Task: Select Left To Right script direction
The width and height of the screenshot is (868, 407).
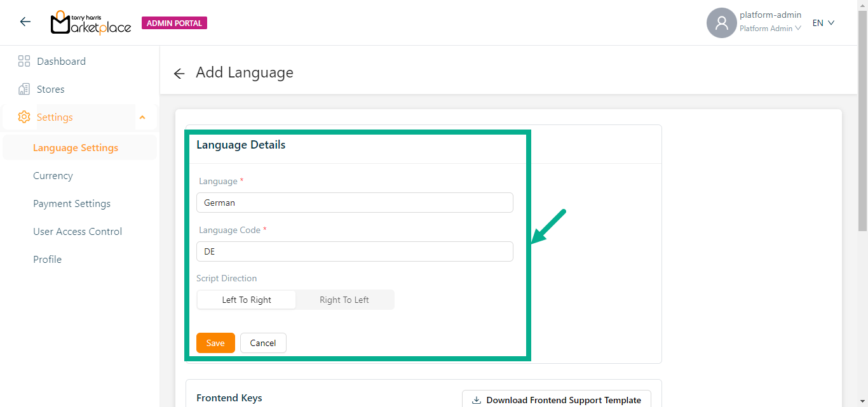Action: click(247, 300)
